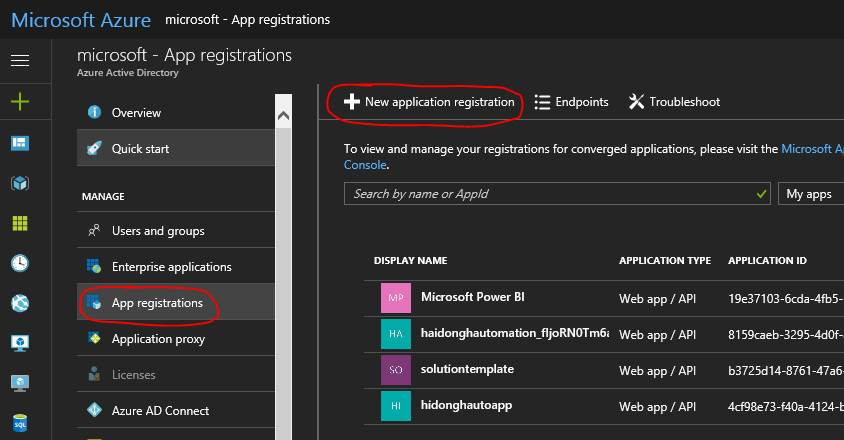Click the 'microsoft - App registrations' breadcrumb

point(247,19)
